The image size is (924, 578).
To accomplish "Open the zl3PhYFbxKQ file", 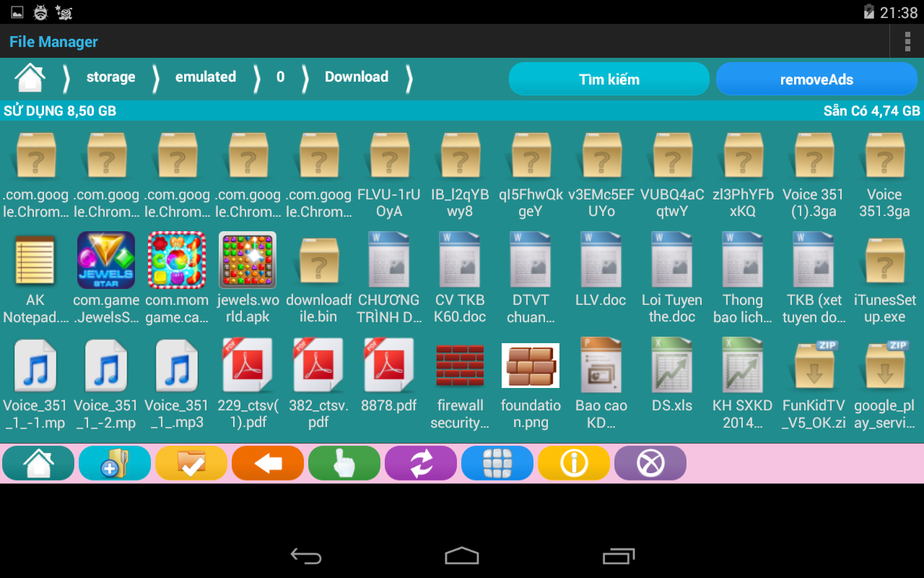I will (x=743, y=174).
